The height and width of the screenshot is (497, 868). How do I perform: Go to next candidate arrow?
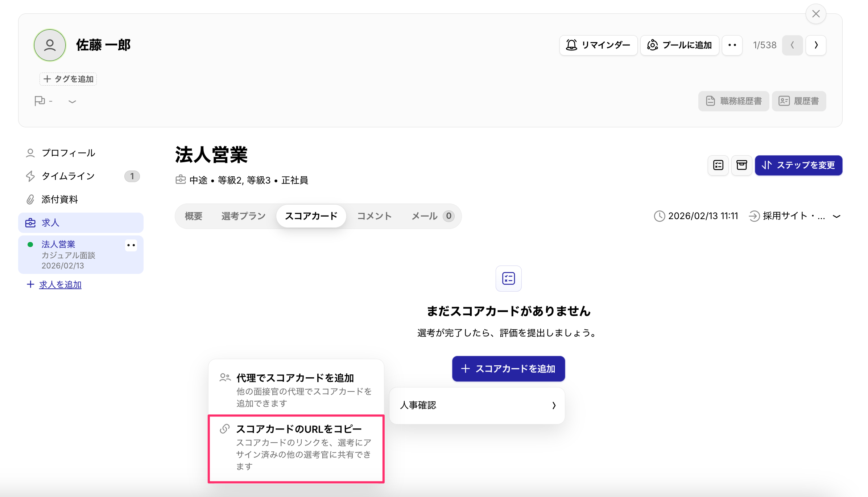click(x=816, y=45)
